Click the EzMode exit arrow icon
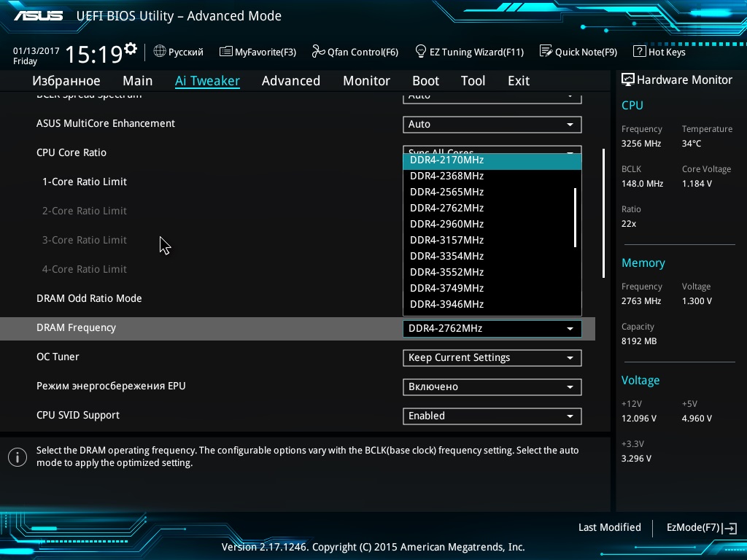Screen dimensions: 747x560 point(729,528)
